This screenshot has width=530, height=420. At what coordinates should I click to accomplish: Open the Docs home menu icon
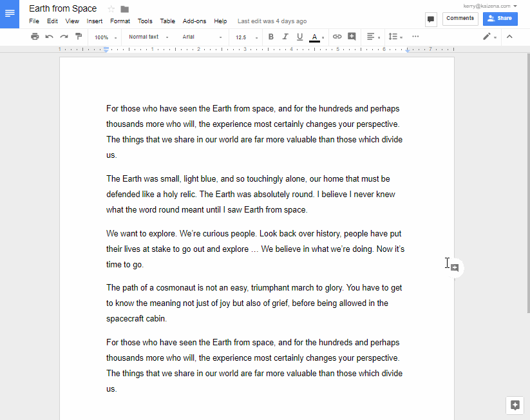[10, 14]
